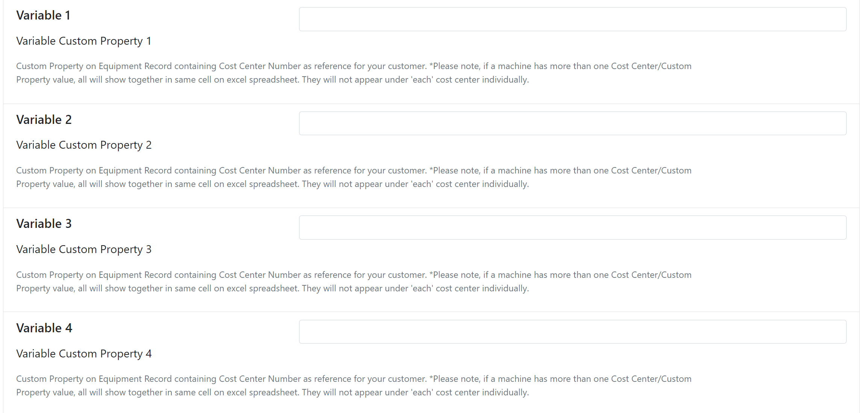
Task: Click 'They will not appear' sentence under Variable 3
Action: (x=415, y=288)
